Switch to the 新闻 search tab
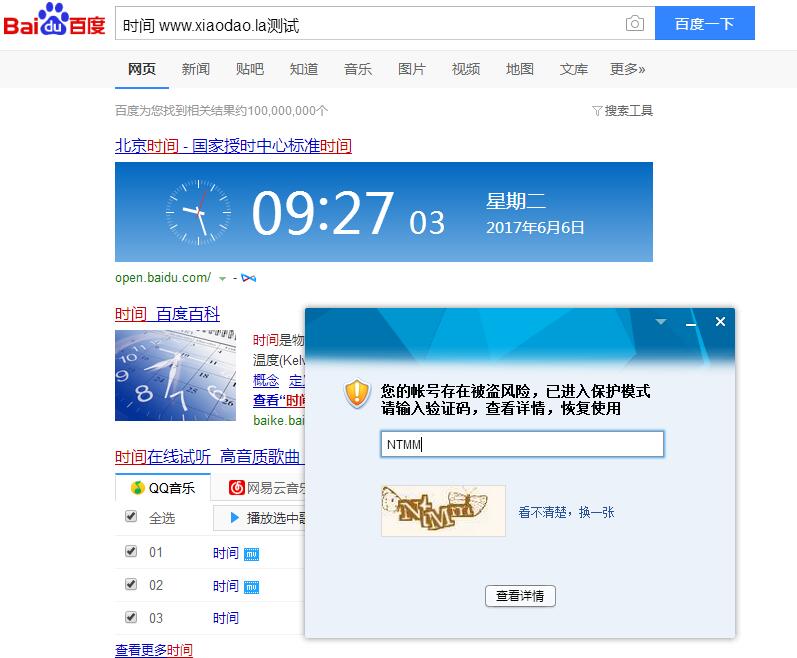Image resolution: width=797 pixels, height=658 pixels. pos(195,69)
